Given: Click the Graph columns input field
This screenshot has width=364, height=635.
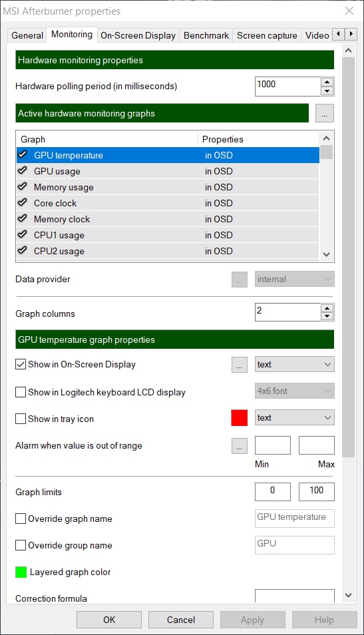Looking at the screenshot, I should 288,312.
